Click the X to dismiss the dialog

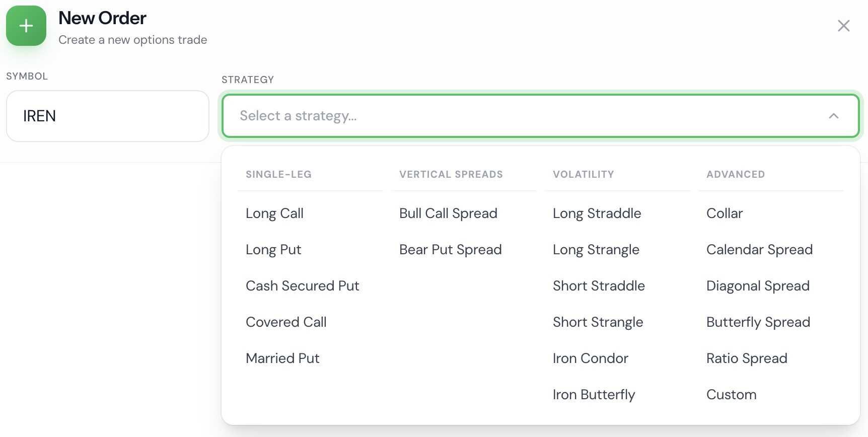coord(844,26)
